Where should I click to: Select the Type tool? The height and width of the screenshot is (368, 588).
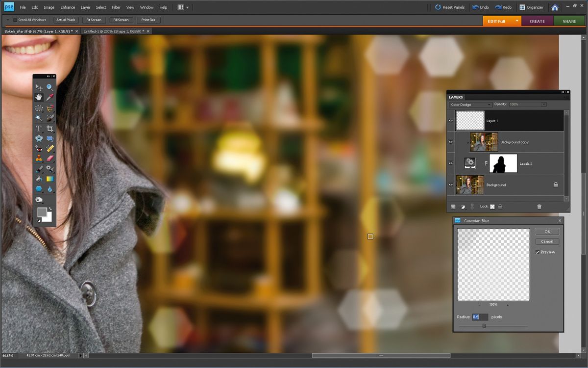[39, 128]
